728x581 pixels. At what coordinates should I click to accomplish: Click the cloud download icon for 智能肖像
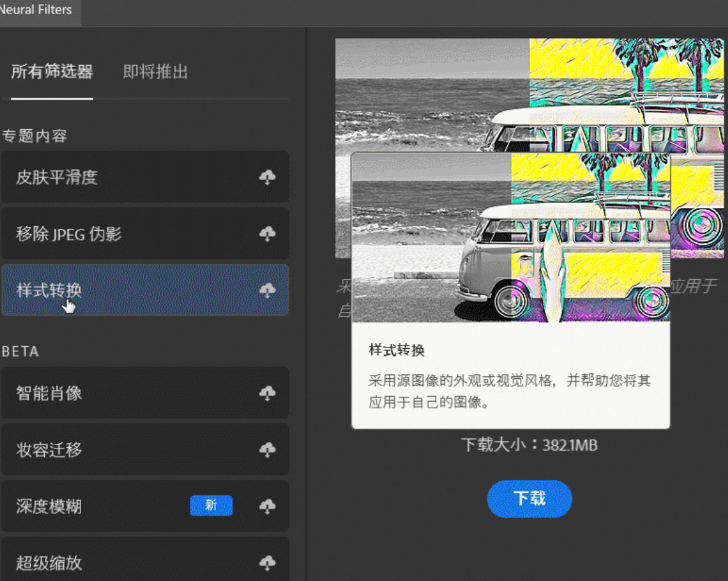click(268, 394)
